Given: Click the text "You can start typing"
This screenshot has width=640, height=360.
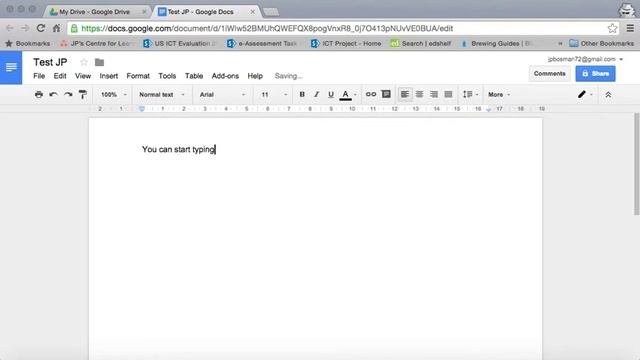Looking at the screenshot, I should coord(178,149).
